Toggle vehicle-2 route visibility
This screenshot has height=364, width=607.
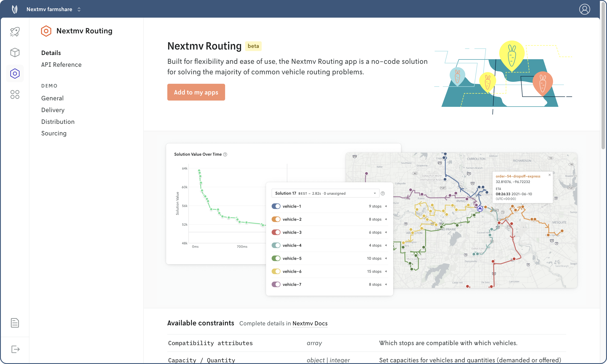[276, 219]
